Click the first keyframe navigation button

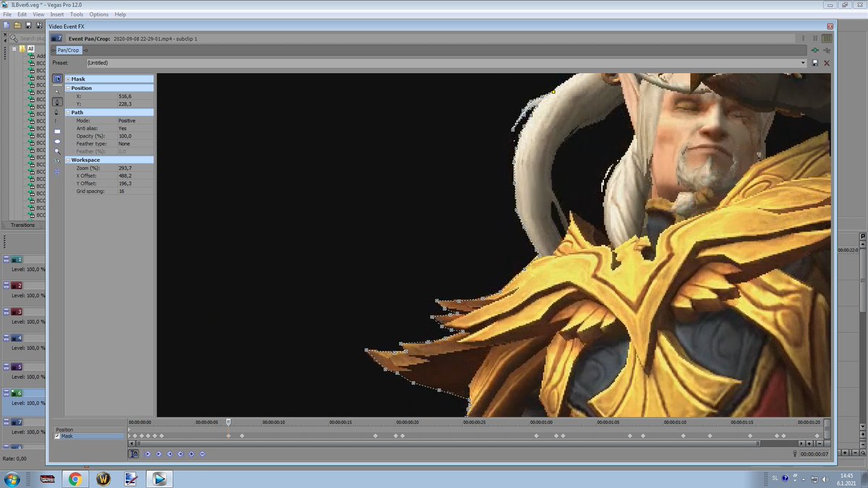(x=148, y=454)
